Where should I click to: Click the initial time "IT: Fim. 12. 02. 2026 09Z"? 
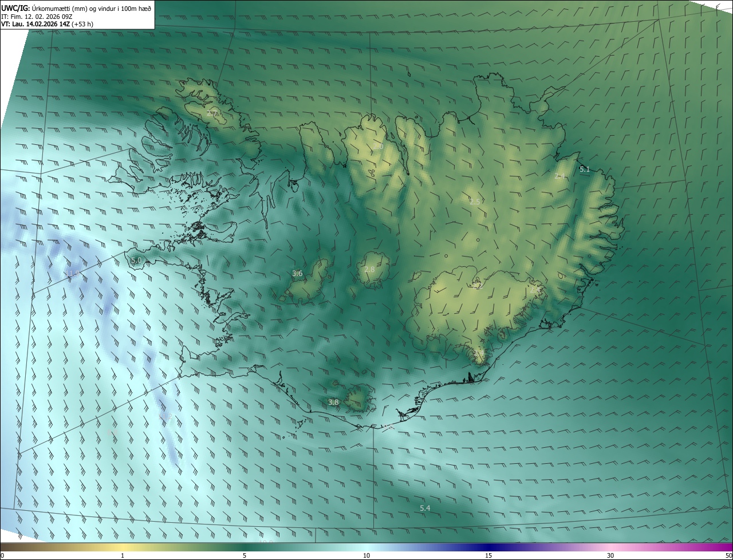pos(37,16)
